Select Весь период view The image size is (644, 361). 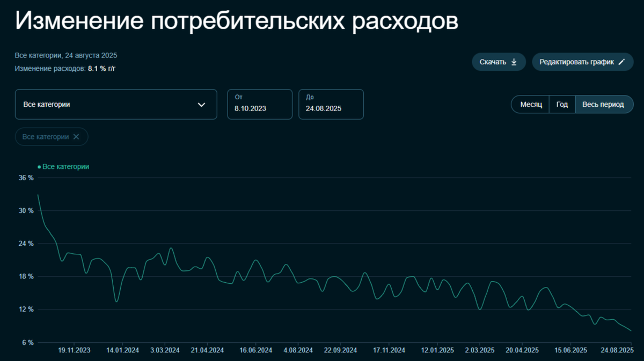[x=604, y=105]
